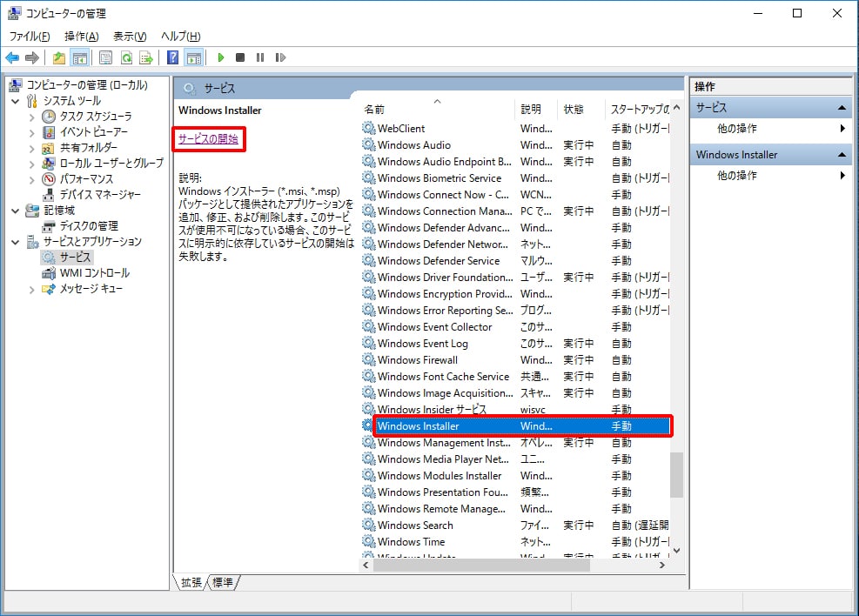Open the Properties toolbar icon
This screenshot has width=859, height=616.
(x=105, y=57)
